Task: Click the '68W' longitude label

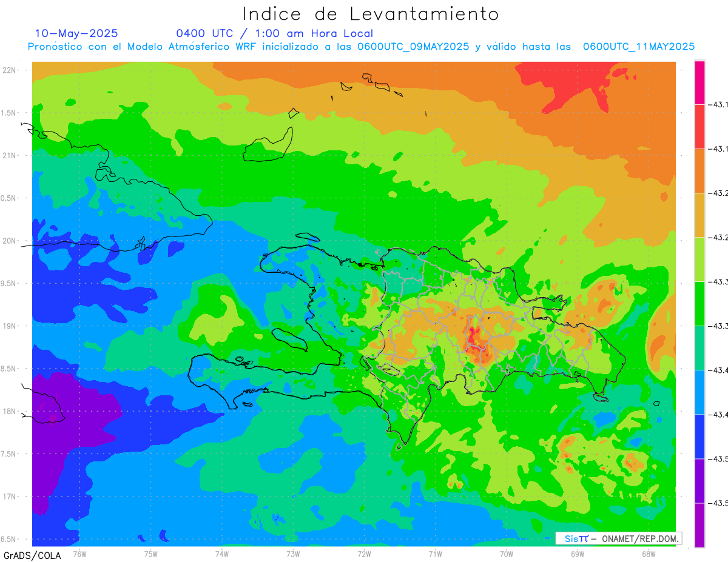Action: [648, 554]
